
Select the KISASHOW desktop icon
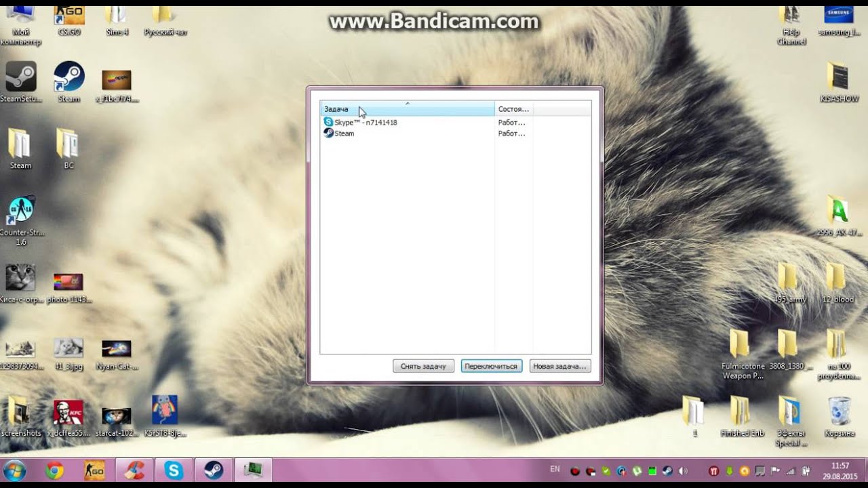click(839, 81)
